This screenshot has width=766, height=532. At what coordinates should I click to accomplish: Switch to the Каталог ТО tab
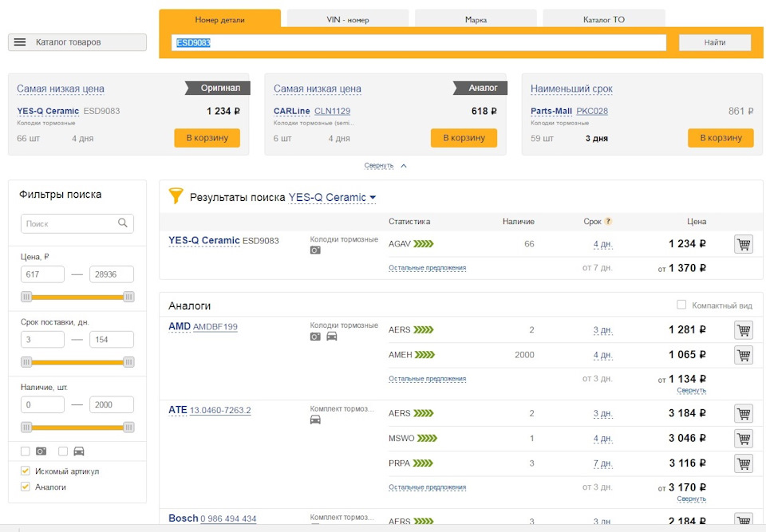(604, 19)
